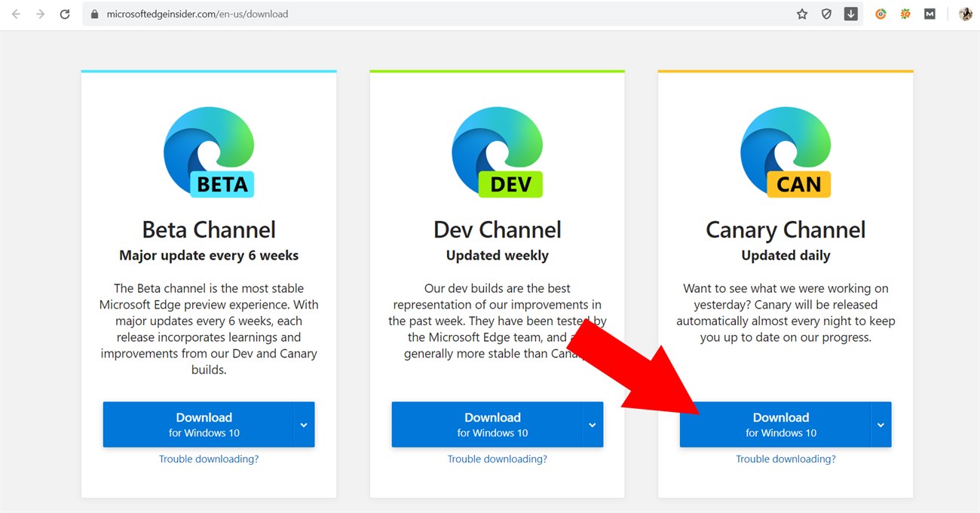Download Dev Channel for Windows 10
This screenshot has height=513, width=980.
click(x=486, y=425)
